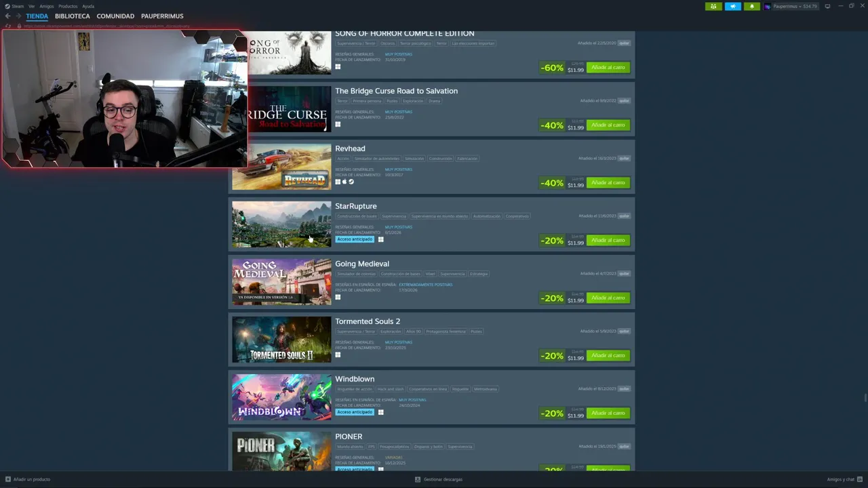Reload the store page icon
The width and height of the screenshot is (868, 488).
(x=8, y=26)
